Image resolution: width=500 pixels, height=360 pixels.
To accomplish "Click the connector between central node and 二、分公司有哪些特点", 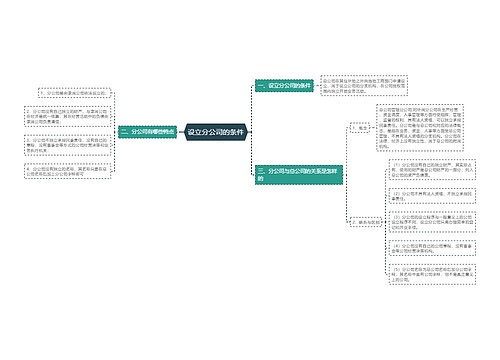I will (181, 132).
